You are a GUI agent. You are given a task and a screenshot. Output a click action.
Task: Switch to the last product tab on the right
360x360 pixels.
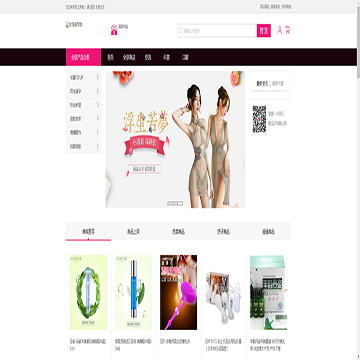(x=268, y=232)
